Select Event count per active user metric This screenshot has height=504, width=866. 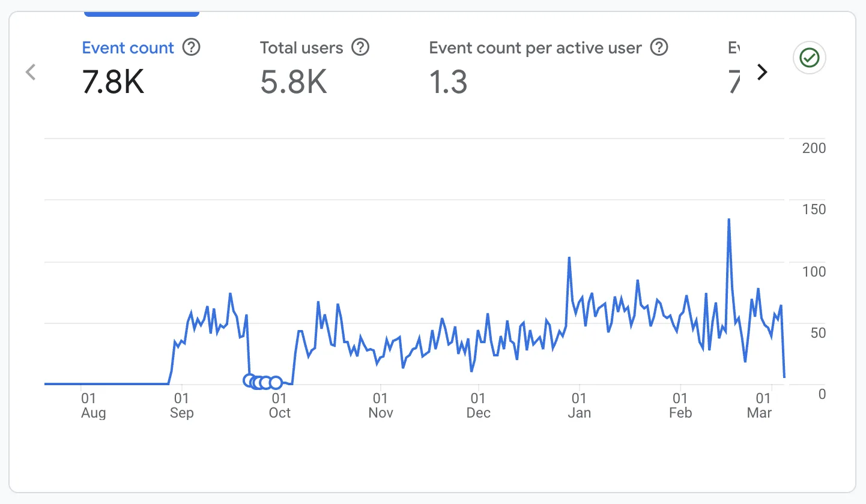[x=535, y=48]
